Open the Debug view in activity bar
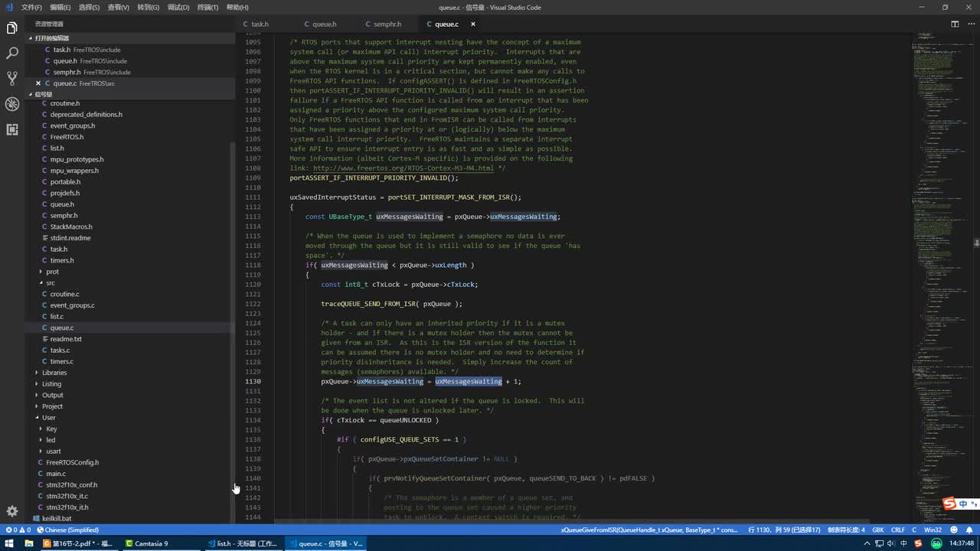This screenshot has height=551, width=980. pos(11,104)
